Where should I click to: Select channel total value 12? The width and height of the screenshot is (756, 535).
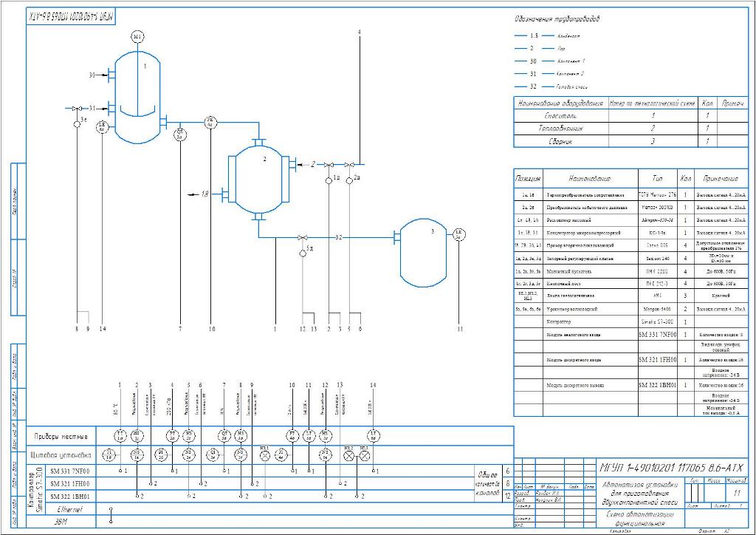508,495
